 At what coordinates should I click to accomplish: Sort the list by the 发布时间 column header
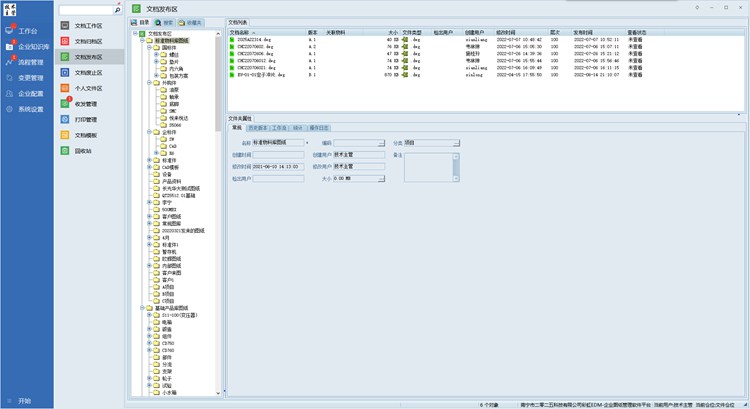click(582, 32)
